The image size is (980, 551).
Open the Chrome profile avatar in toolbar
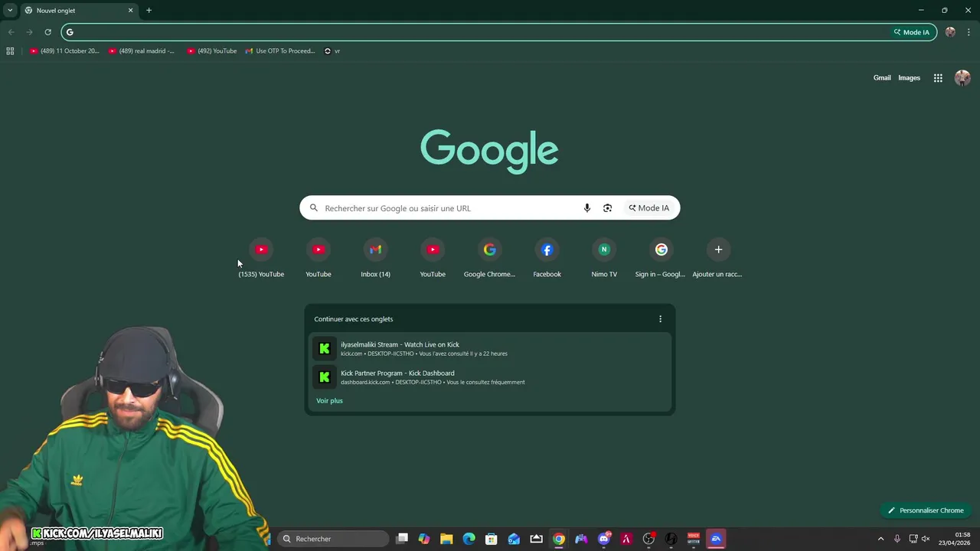coord(950,32)
